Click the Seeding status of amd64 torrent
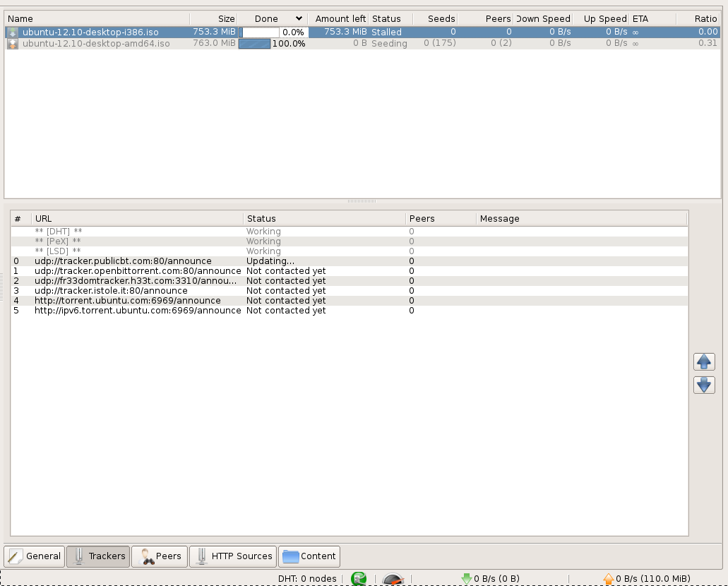The height and width of the screenshot is (586, 728). [389, 44]
